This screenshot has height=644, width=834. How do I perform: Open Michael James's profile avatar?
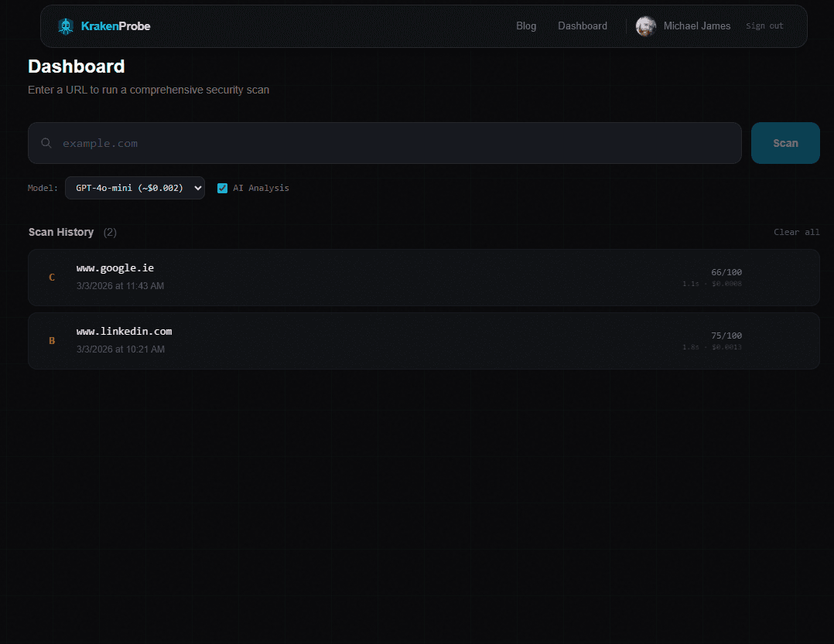645,26
